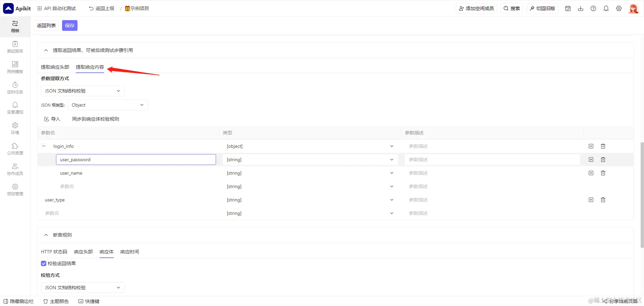Open the Apikit logo home

click(x=17, y=8)
